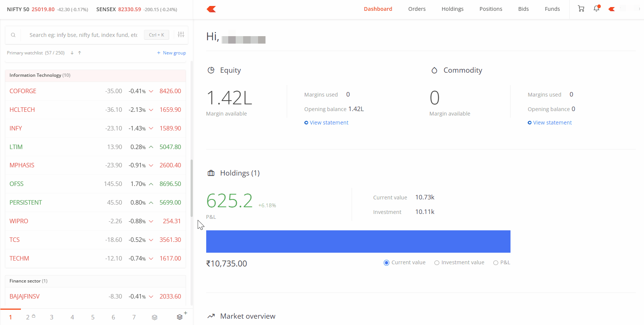Click the down chevron on BAJAJFINSV row
Image resolution: width=644 pixels, height=325 pixels.
[x=151, y=297]
